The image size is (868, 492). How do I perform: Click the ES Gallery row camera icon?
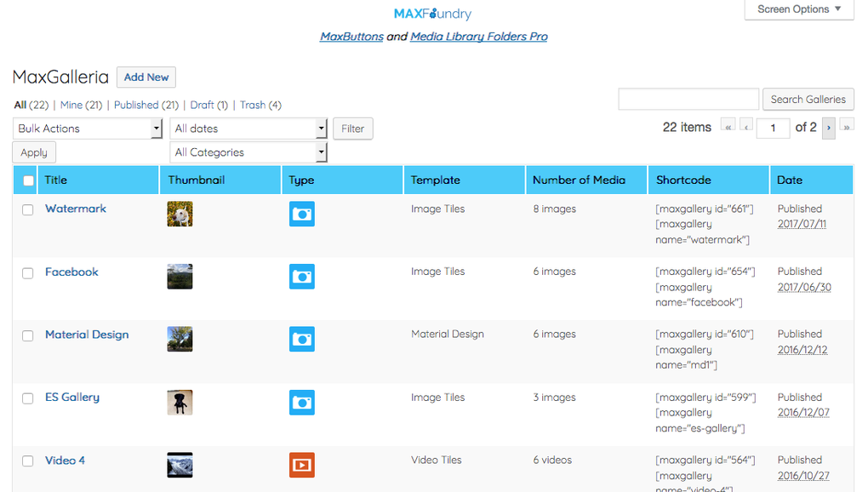click(301, 402)
